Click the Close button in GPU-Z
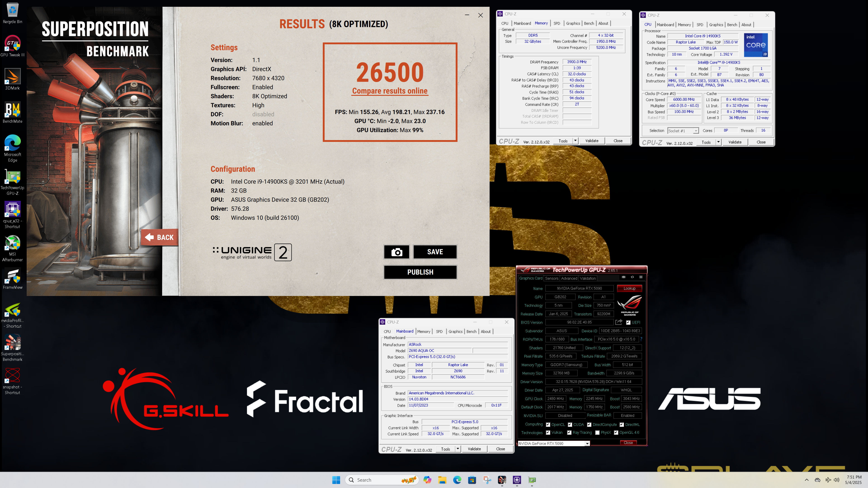The height and width of the screenshot is (488, 868). tap(628, 443)
